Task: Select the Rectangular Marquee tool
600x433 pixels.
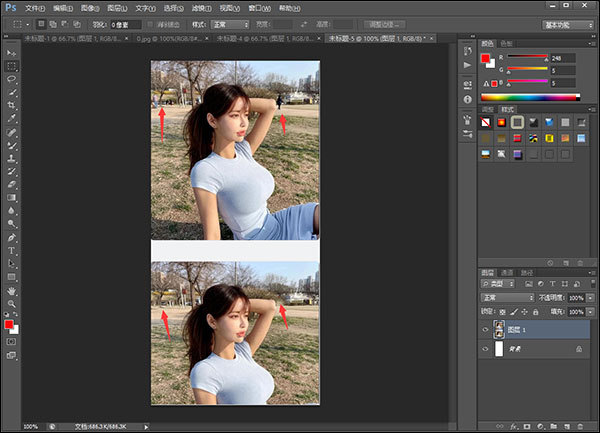Action: point(12,64)
